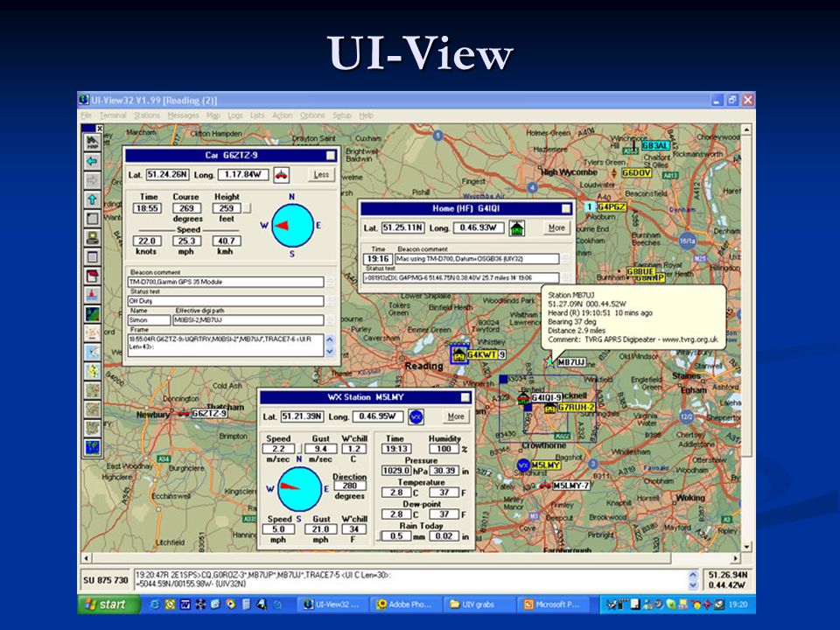The width and height of the screenshot is (840, 630).
Task: Click the More button in G4IQI window
Action: click(x=556, y=227)
